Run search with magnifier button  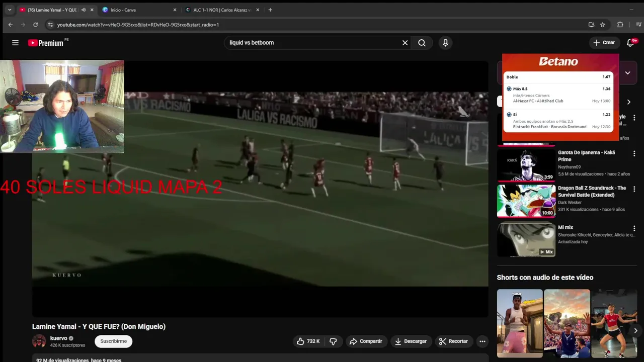422,43
